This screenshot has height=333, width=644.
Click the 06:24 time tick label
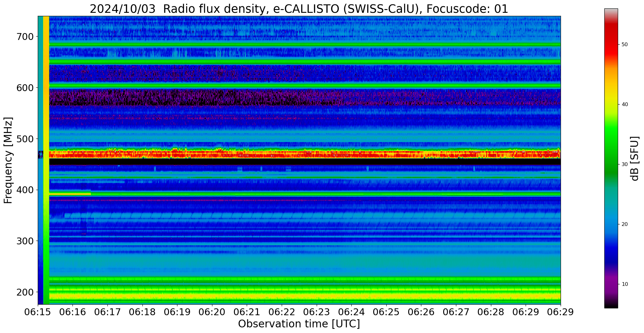coord(352,312)
